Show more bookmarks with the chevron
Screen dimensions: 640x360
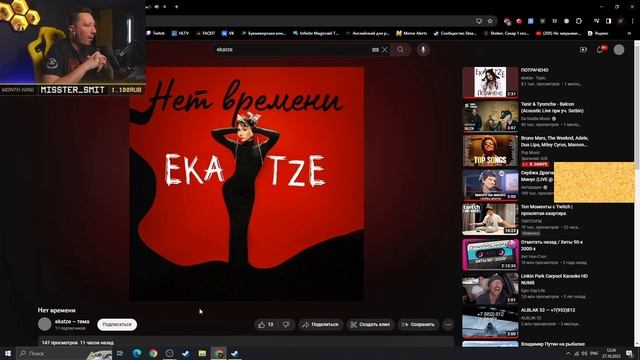coord(629,33)
